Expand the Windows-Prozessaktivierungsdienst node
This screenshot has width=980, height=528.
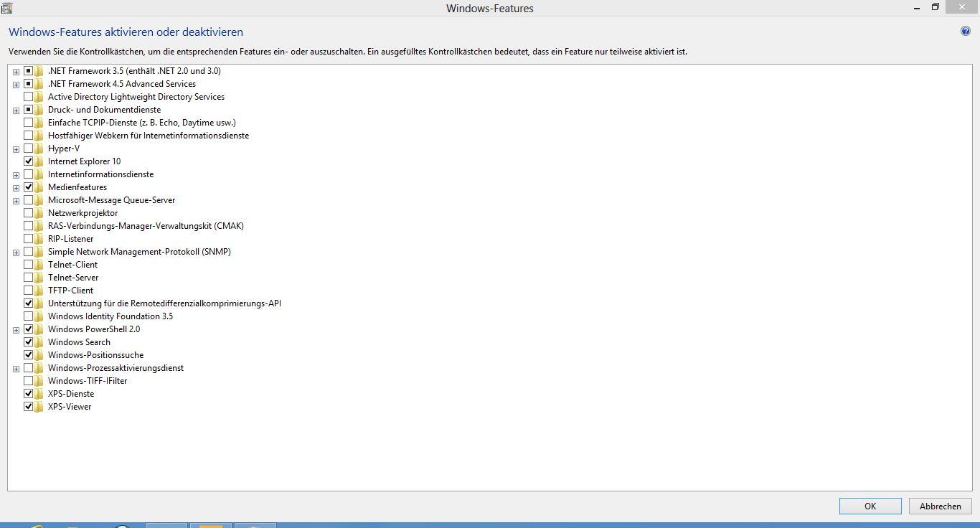click(x=16, y=369)
